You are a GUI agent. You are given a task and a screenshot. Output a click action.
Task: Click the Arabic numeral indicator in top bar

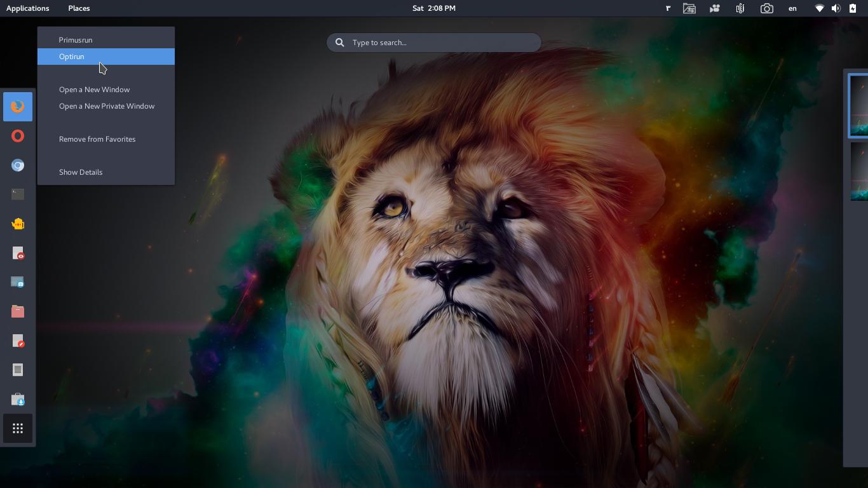pos(668,8)
